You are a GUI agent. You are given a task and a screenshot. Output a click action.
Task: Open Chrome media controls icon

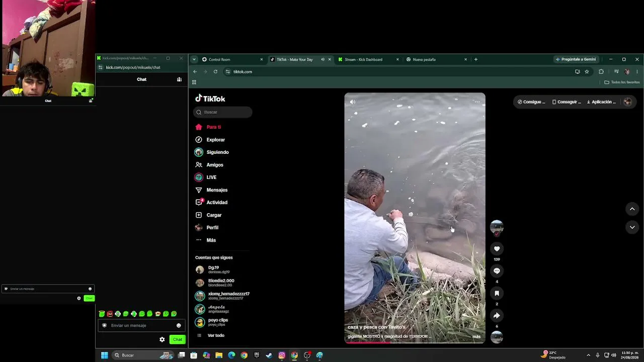pyautogui.click(x=616, y=71)
